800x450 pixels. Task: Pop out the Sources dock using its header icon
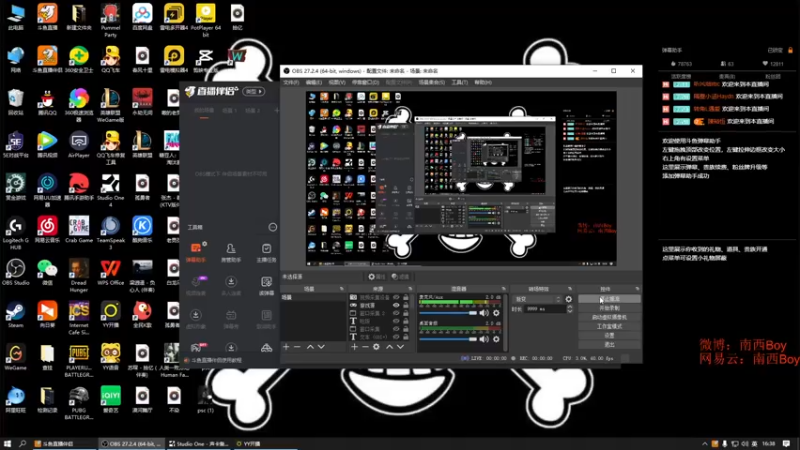410,289
